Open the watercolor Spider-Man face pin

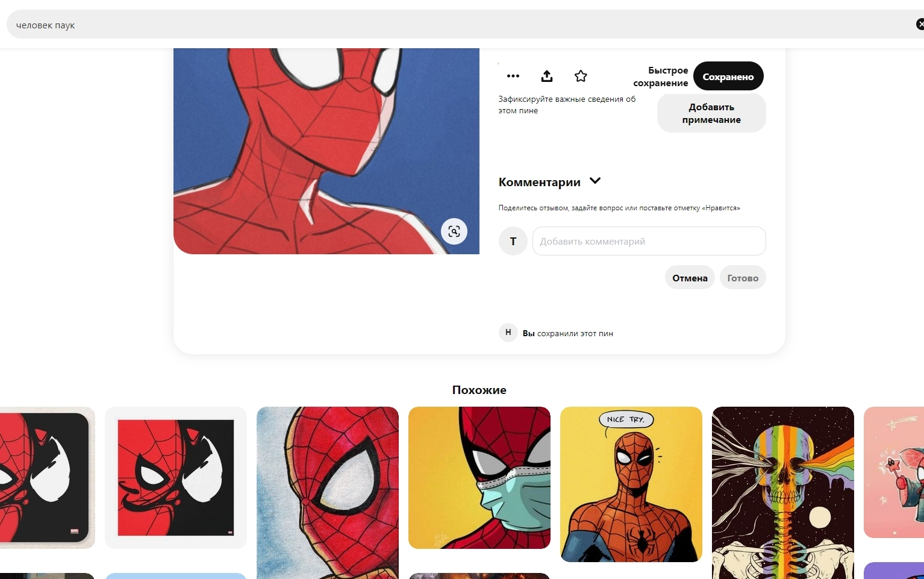coord(328,493)
